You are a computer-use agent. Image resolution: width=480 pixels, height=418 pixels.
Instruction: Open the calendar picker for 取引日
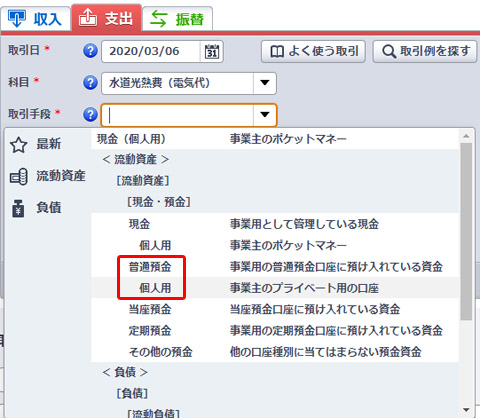coord(211,52)
